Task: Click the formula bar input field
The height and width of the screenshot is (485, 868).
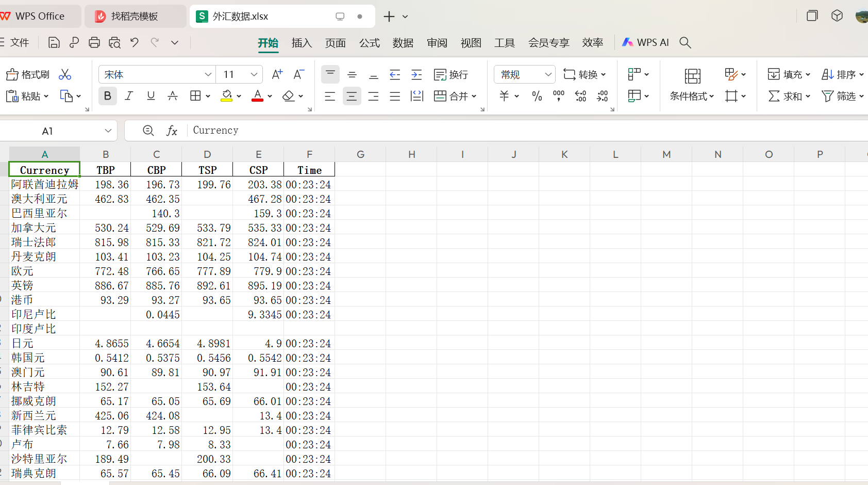Action: click(528, 131)
